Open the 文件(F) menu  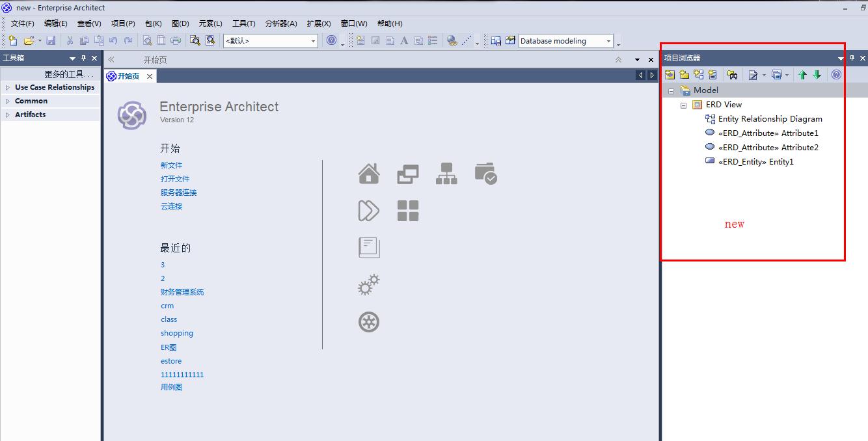coord(22,23)
